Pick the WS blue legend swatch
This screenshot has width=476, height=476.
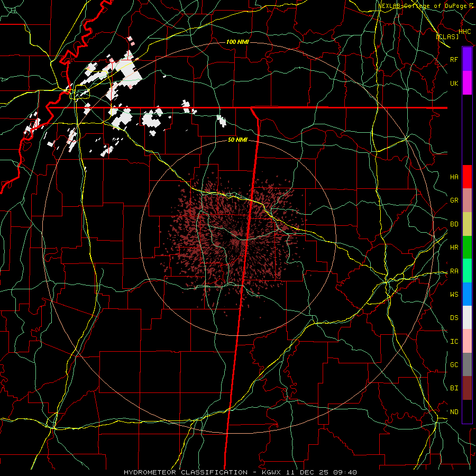pos(467,294)
